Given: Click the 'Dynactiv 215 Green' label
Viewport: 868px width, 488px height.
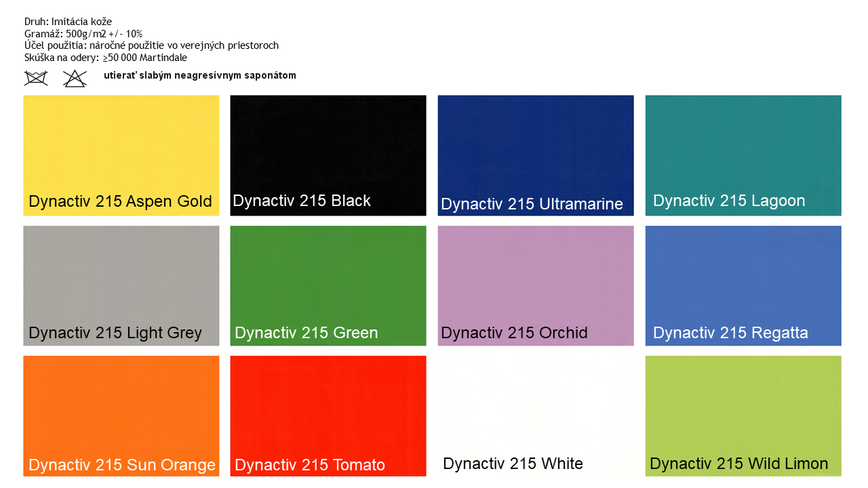Looking at the screenshot, I should click(307, 333).
